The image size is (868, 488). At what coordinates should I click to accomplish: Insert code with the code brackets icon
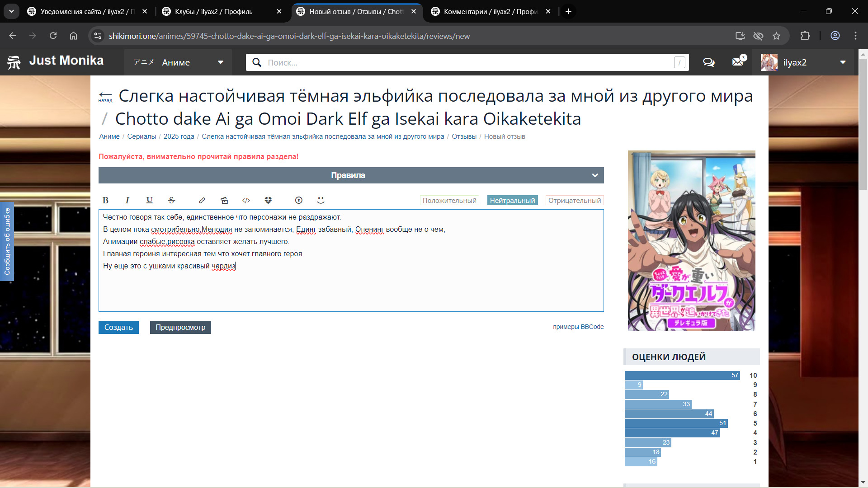[x=246, y=200]
